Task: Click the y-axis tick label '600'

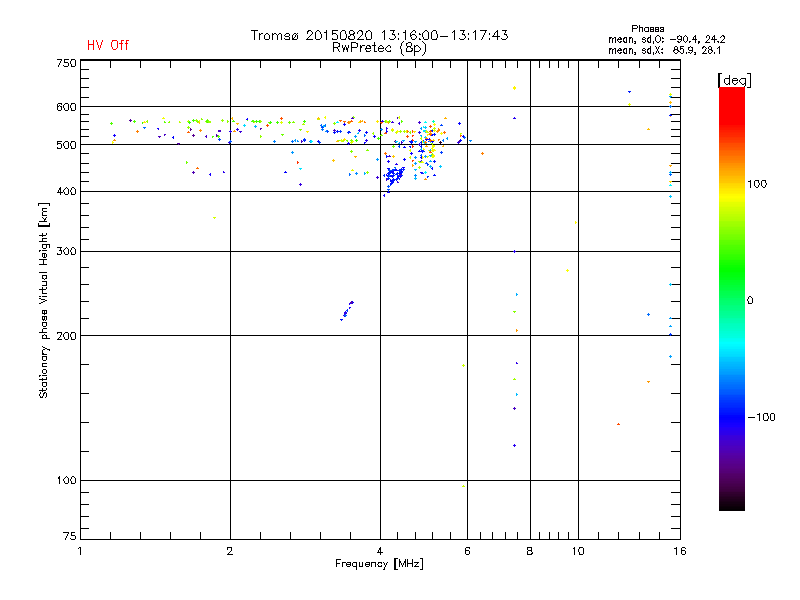Action: click(x=66, y=107)
